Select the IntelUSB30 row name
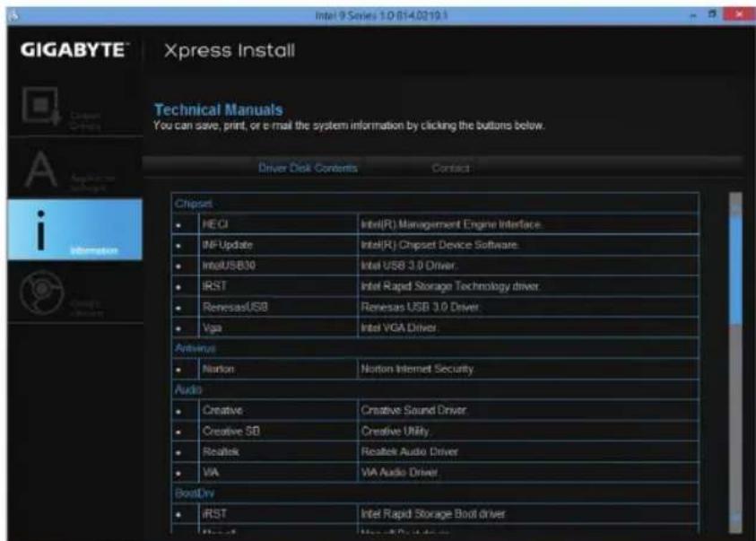 (229, 266)
